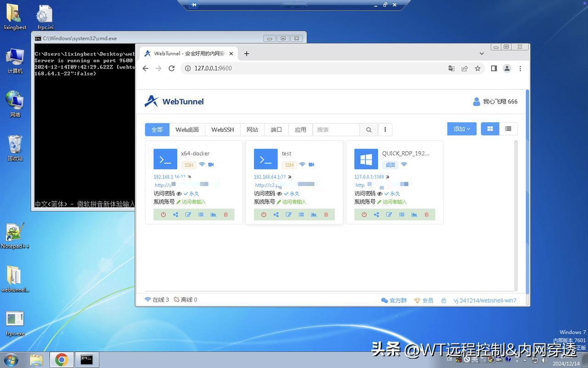Image resolution: width=588 pixels, height=368 pixels.
Task: Select the 应用 filter tab
Action: click(x=300, y=130)
